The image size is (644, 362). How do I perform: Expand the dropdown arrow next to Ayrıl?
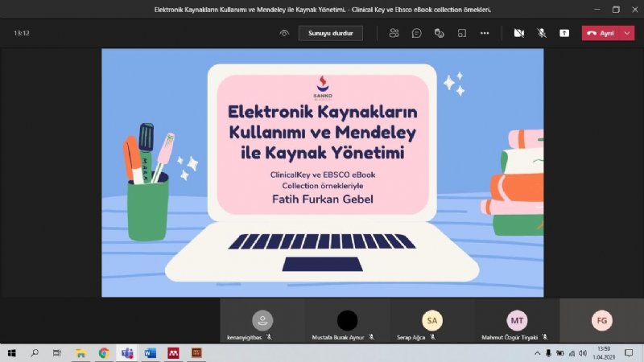coord(627,33)
